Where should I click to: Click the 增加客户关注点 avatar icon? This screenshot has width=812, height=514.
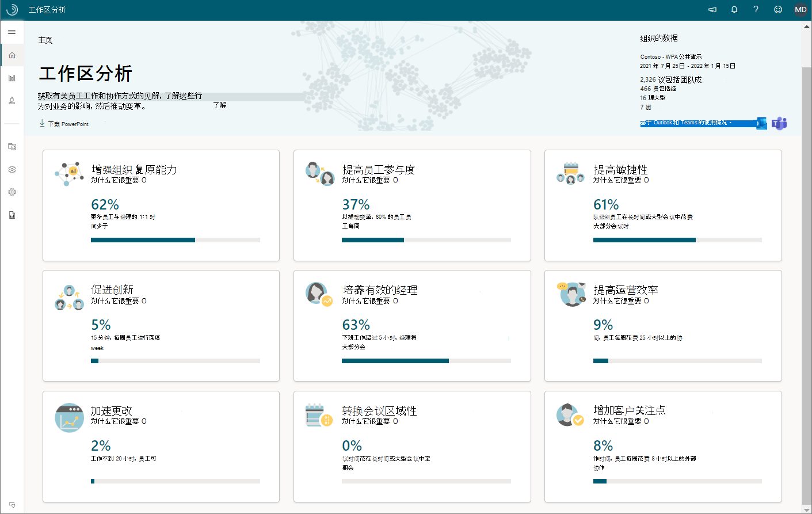[570, 415]
